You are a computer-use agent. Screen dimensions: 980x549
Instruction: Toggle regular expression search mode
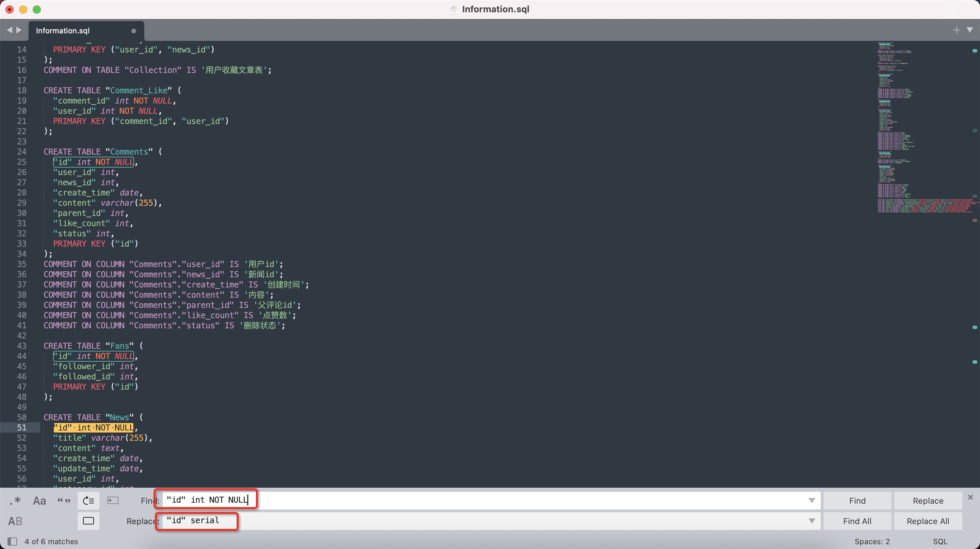click(15, 501)
